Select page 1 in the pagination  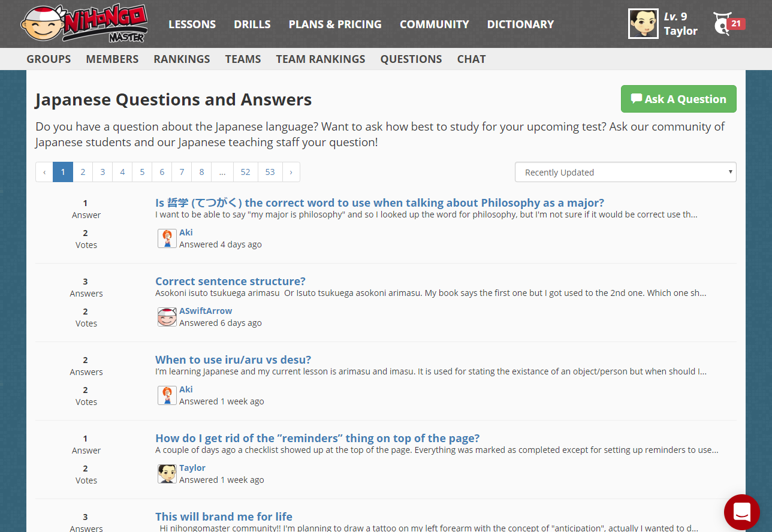click(x=63, y=172)
